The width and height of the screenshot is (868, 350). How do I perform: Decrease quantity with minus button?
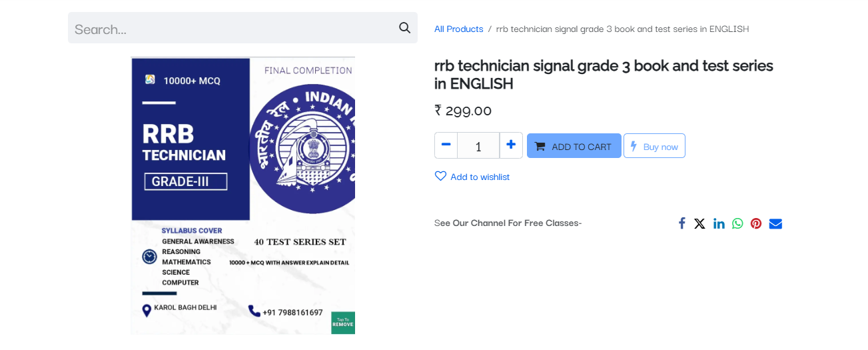(446, 145)
